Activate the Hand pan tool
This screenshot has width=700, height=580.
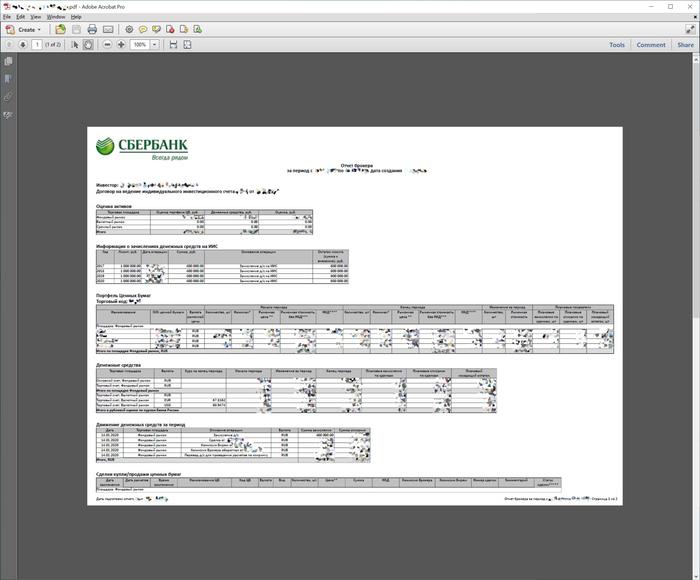(88, 45)
